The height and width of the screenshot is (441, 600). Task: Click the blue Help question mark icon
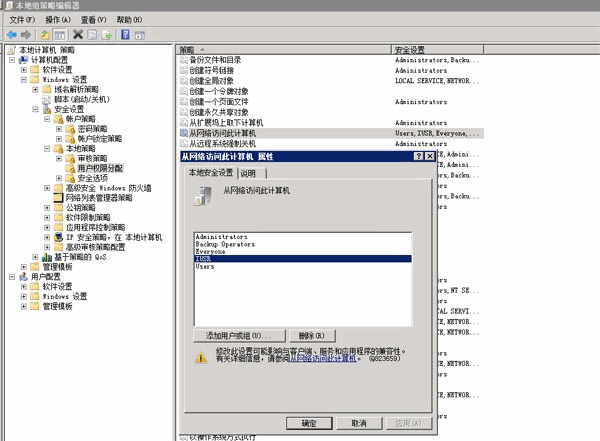(125, 34)
